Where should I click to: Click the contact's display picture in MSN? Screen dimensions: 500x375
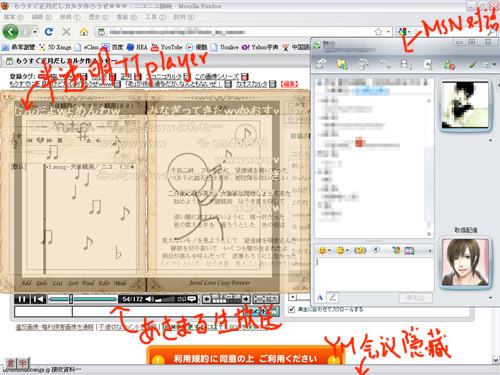coord(465,105)
